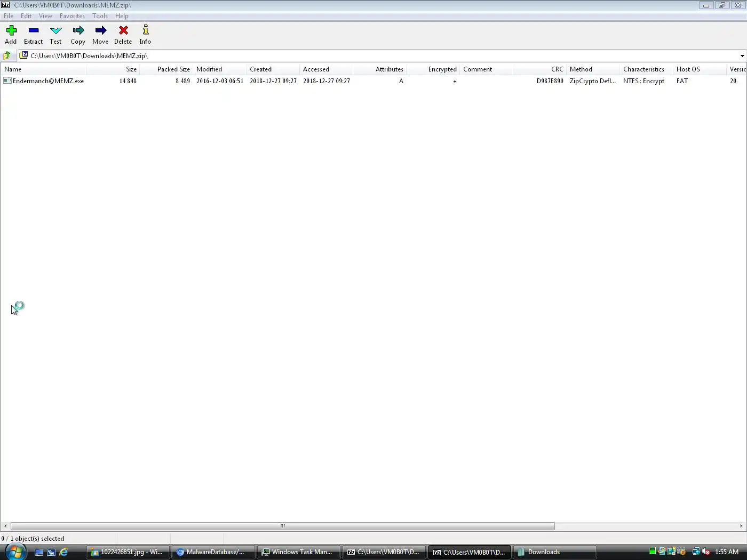747x560 pixels.
Task: Click modified date 2016-12-03 06:51
Action: pyautogui.click(x=220, y=81)
